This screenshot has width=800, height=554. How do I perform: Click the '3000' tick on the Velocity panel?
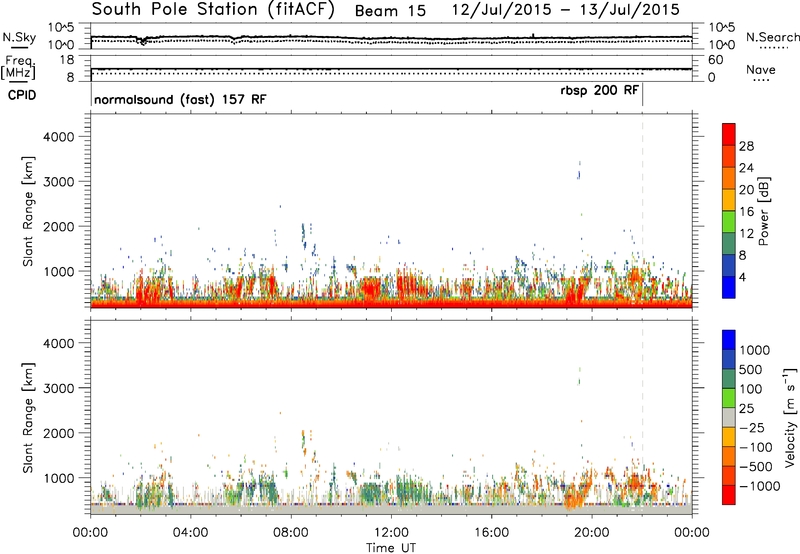(x=58, y=388)
